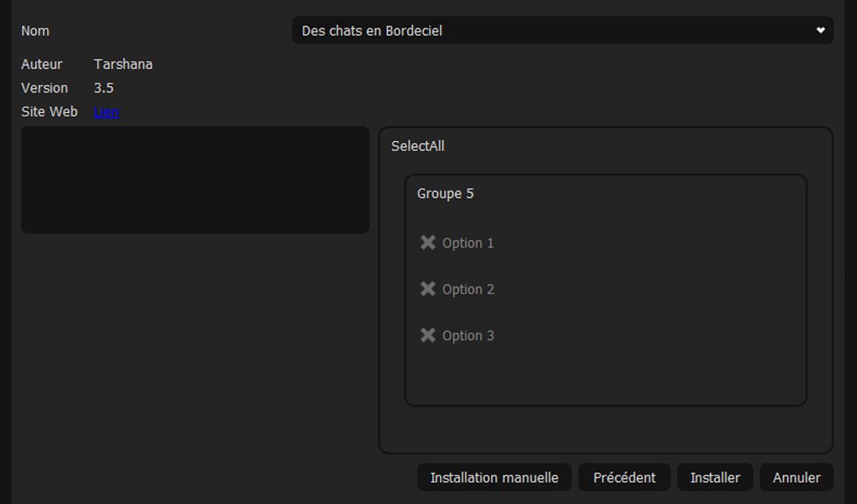Click the Site Web label
The image size is (857, 504).
click(x=50, y=112)
